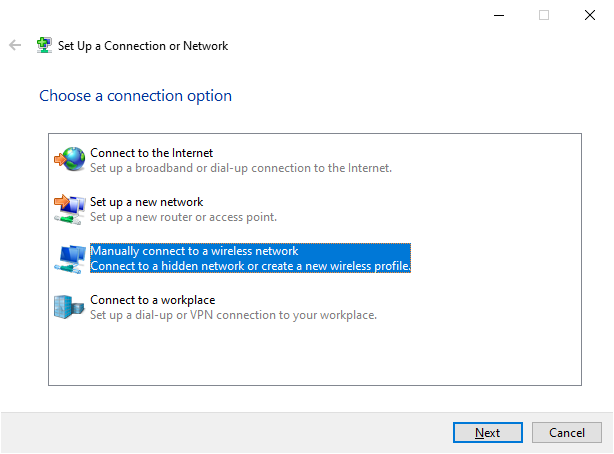Click the broadband or dial-up description text

point(240,168)
